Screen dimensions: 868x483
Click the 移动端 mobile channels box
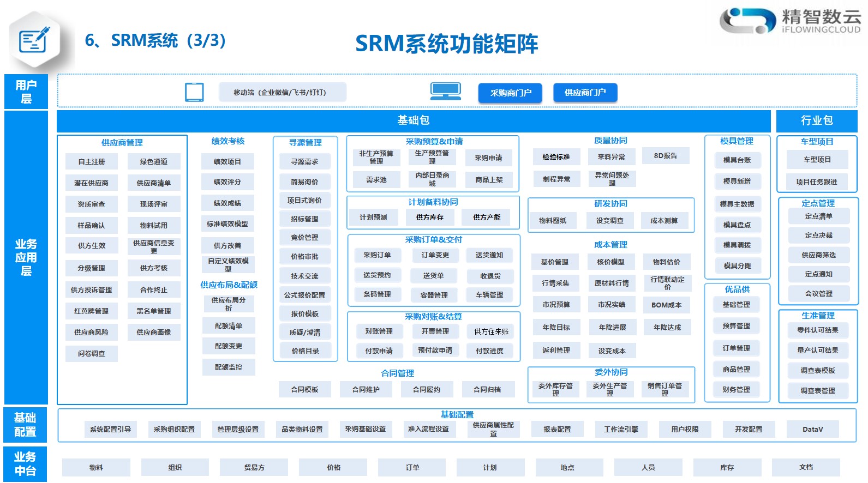pos(282,92)
